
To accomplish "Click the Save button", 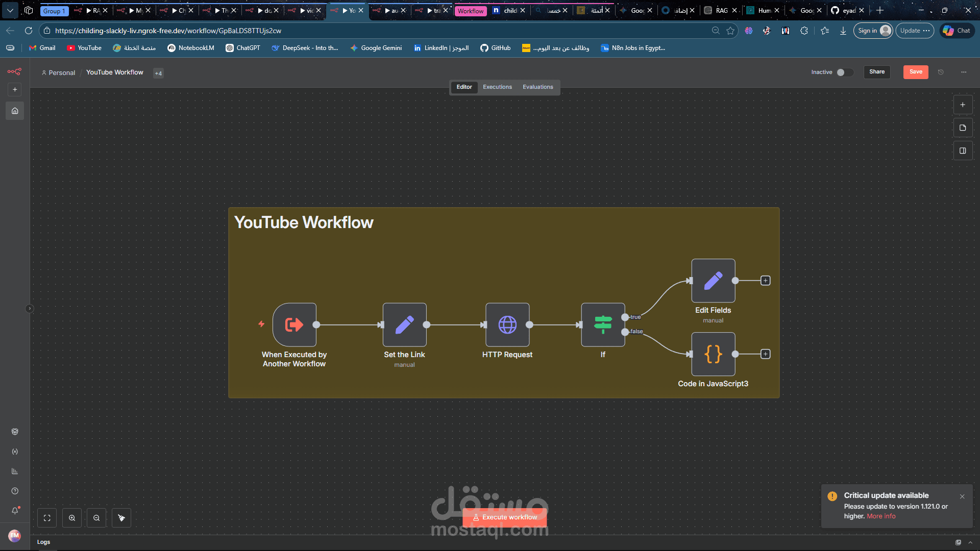I will [916, 72].
